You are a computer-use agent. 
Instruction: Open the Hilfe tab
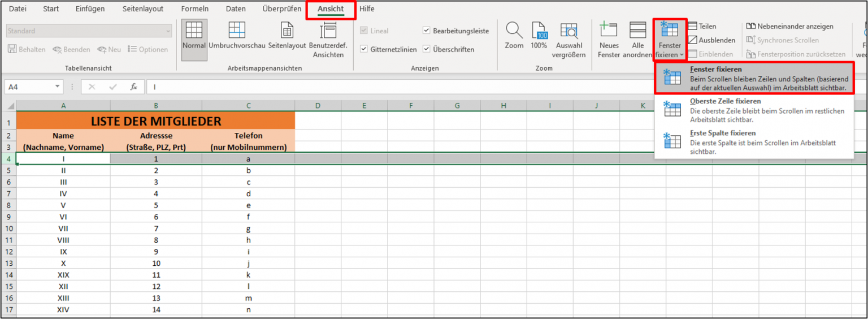coord(367,9)
